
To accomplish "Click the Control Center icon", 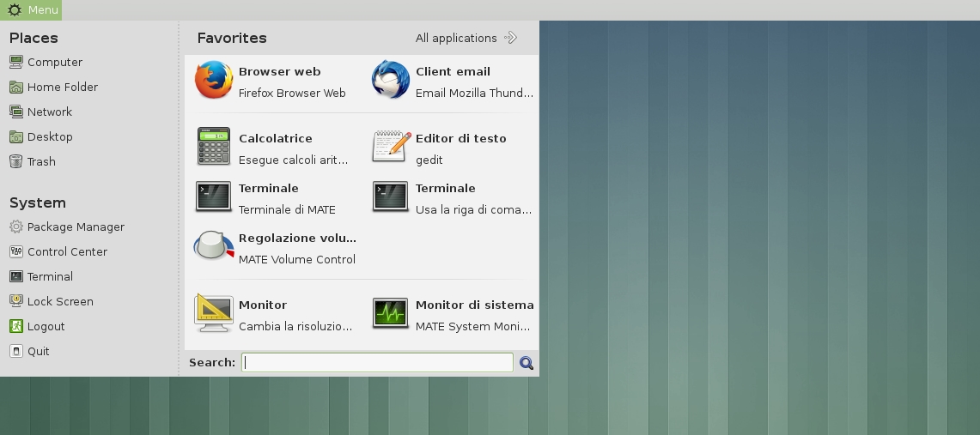I will [16, 251].
